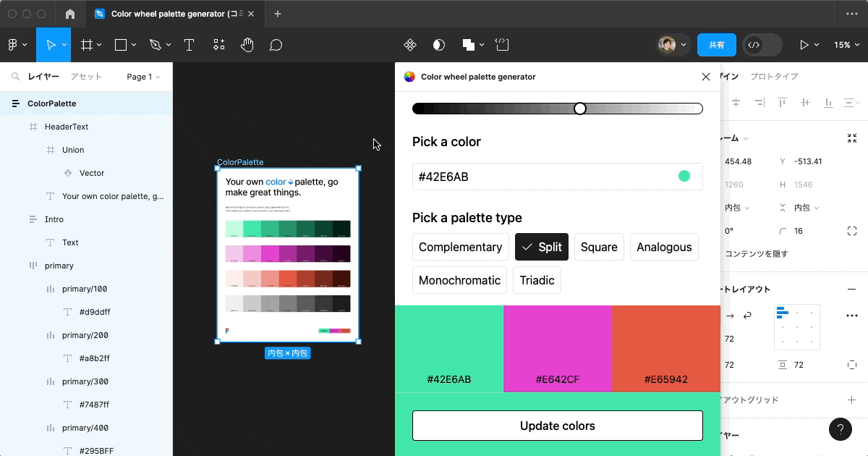The height and width of the screenshot is (456, 868).
Task: Select the Pen tool
Action: (x=155, y=44)
